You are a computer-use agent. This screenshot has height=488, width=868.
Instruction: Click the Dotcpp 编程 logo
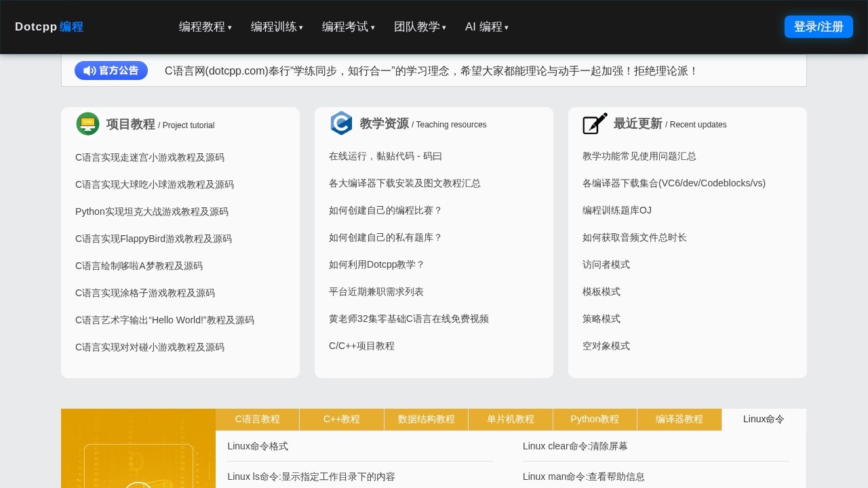[x=49, y=26]
